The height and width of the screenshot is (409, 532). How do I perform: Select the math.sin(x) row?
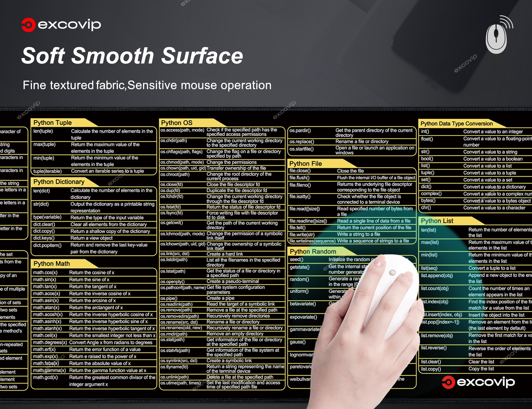coord(45,280)
